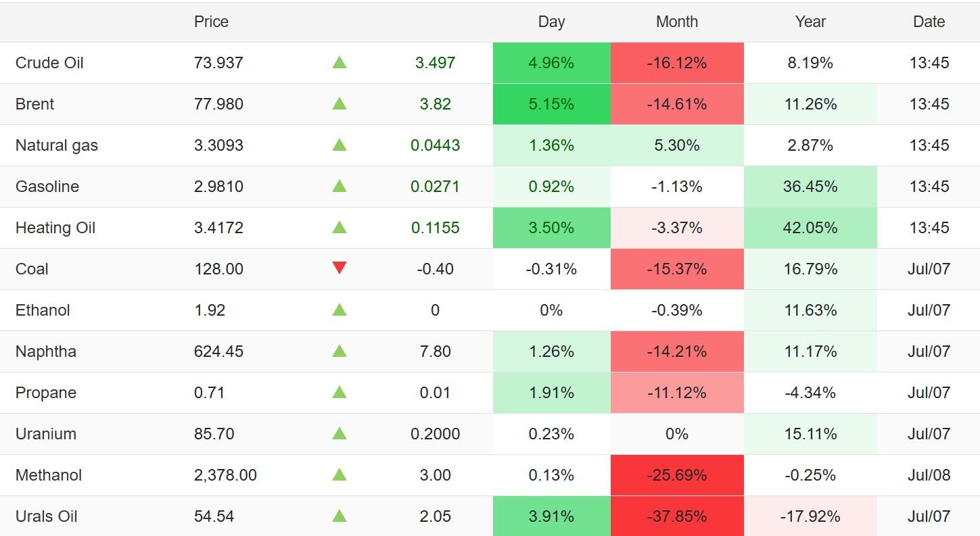Click the green triangle in Urals Oil row
Image resolution: width=980 pixels, height=536 pixels.
pos(340,516)
